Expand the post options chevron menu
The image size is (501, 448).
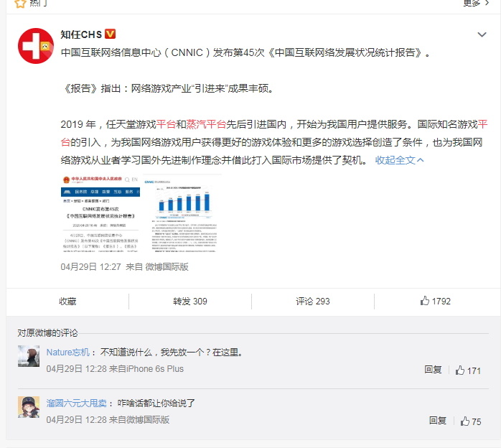(x=482, y=34)
